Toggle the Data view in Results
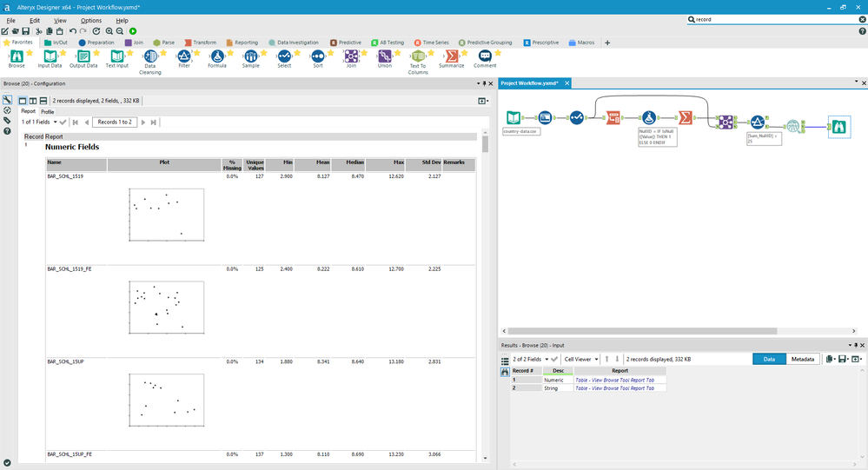Viewport: 868px width, 470px height. (769, 360)
